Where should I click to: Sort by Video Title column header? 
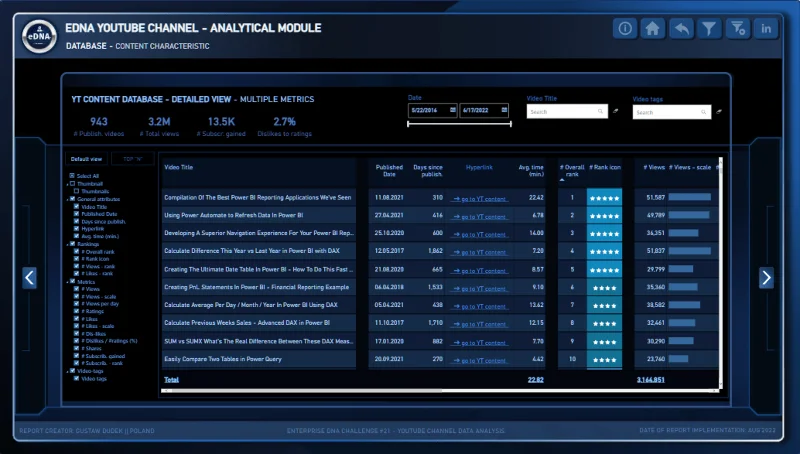(179, 167)
